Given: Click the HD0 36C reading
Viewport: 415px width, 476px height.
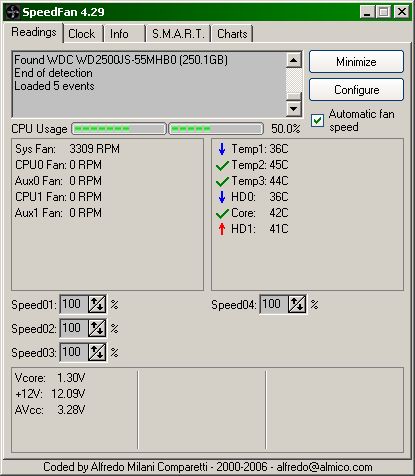Looking at the screenshot, I should (260, 197).
